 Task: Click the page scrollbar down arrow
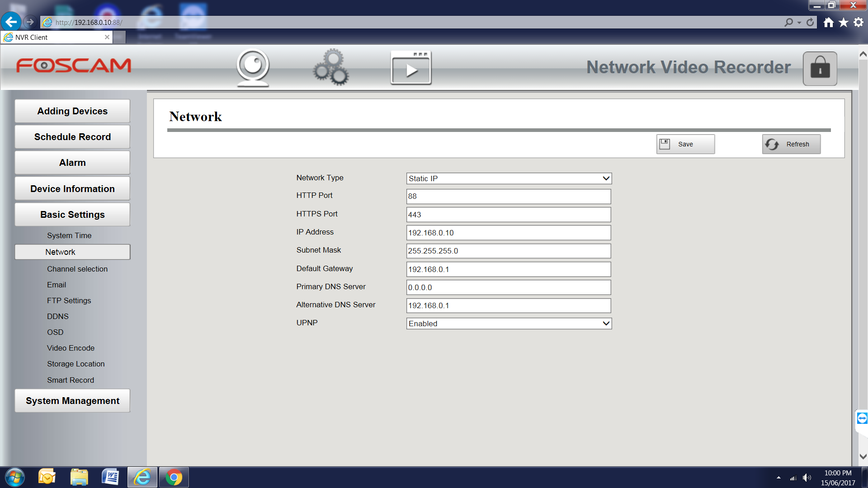pyautogui.click(x=863, y=456)
